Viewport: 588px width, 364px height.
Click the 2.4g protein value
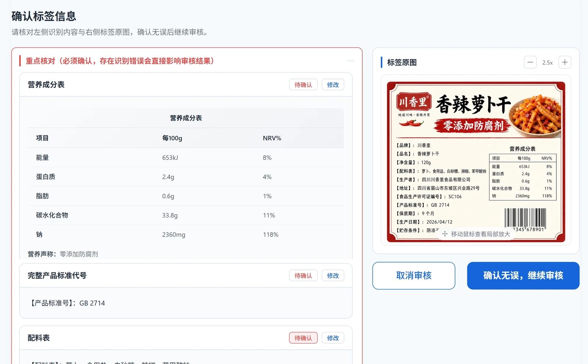[168, 177]
